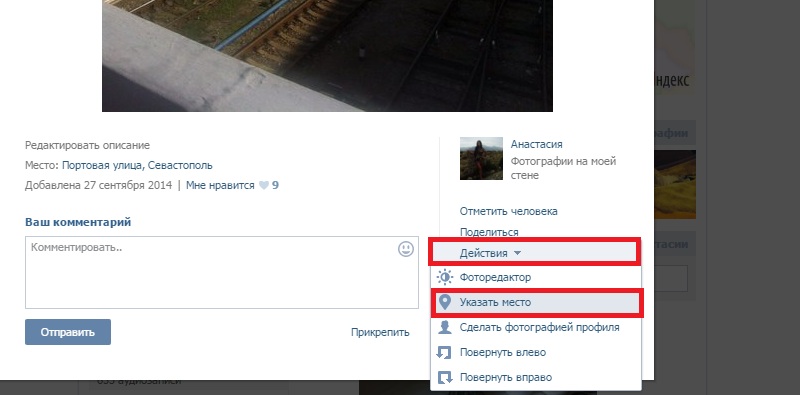Select Сделать фотографией профиля
This screenshot has height=395, width=800.
536,327
